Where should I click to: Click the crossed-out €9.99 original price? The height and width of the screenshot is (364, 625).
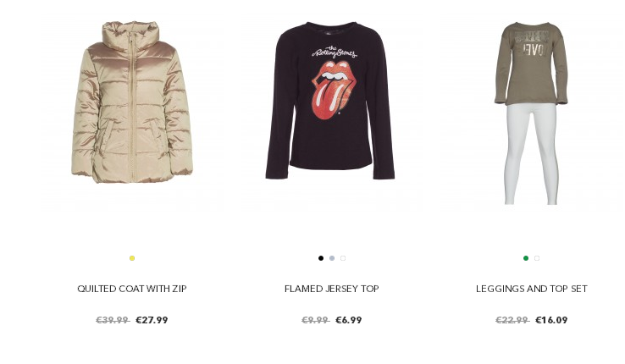click(x=315, y=320)
